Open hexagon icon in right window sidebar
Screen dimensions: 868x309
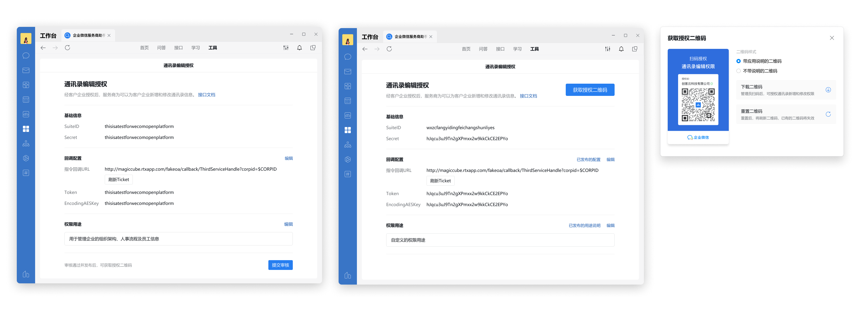348,159
